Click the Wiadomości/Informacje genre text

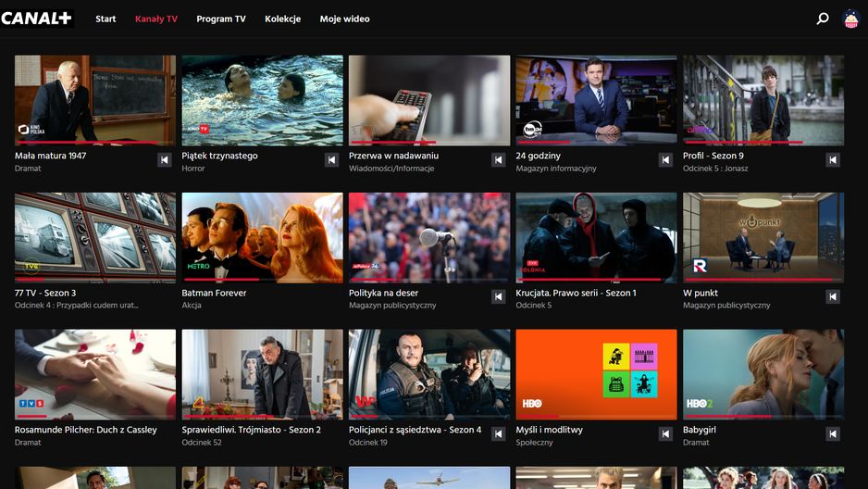(x=391, y=169)
